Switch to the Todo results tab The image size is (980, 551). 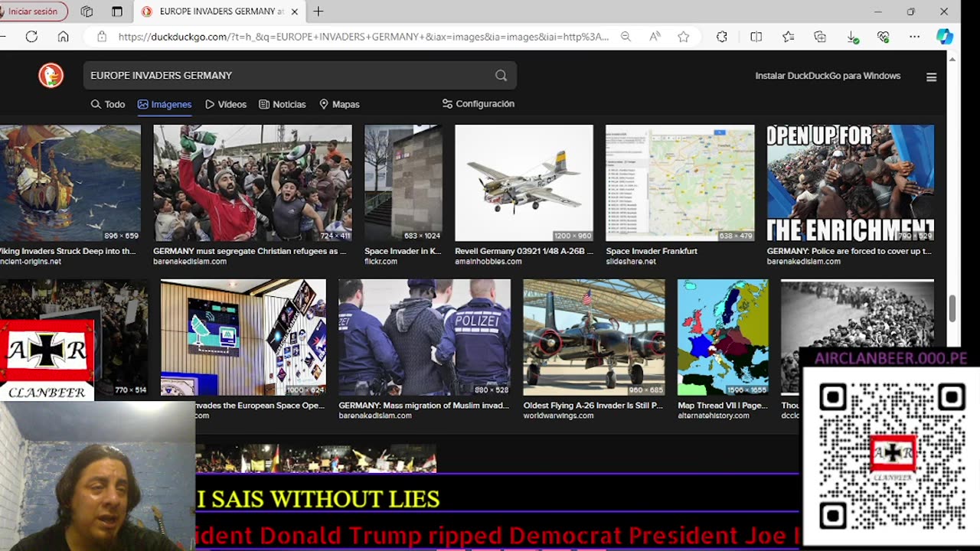coord(108,104)
